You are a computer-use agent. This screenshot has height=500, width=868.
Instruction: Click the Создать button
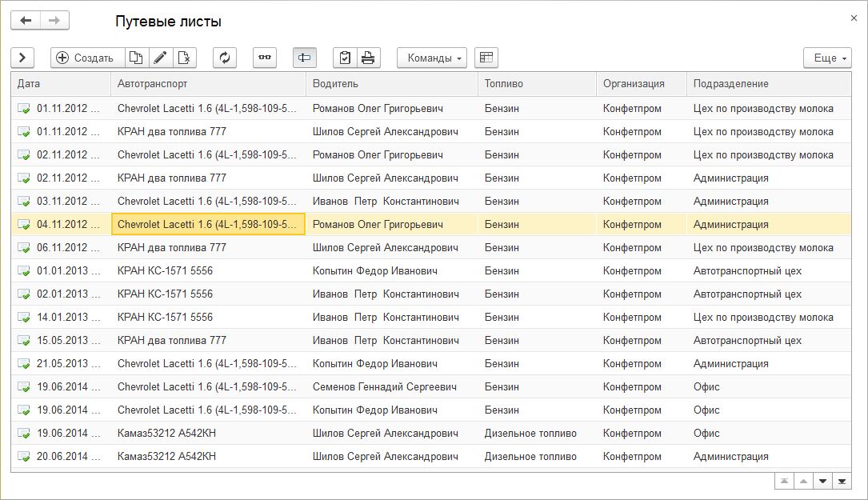pos(86,58)
